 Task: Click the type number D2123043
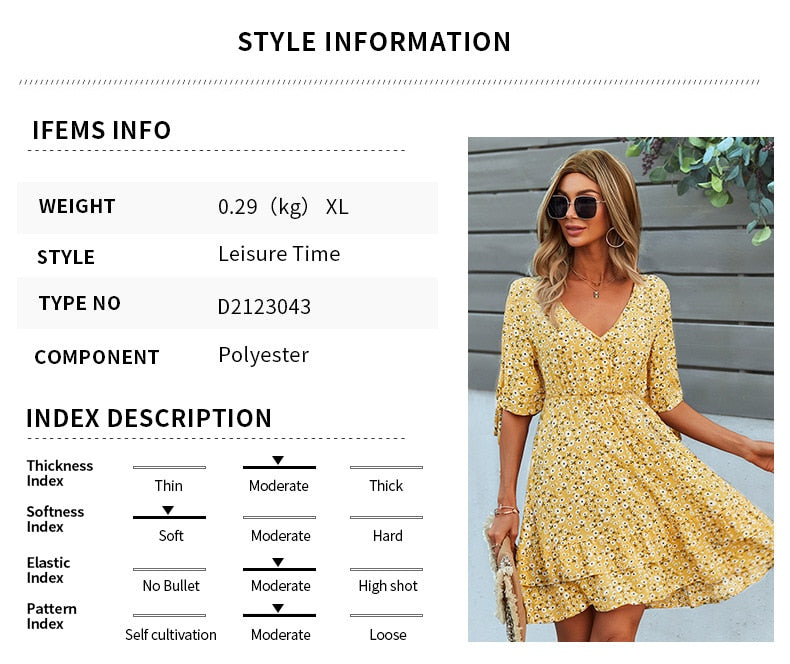click(265, 307)
